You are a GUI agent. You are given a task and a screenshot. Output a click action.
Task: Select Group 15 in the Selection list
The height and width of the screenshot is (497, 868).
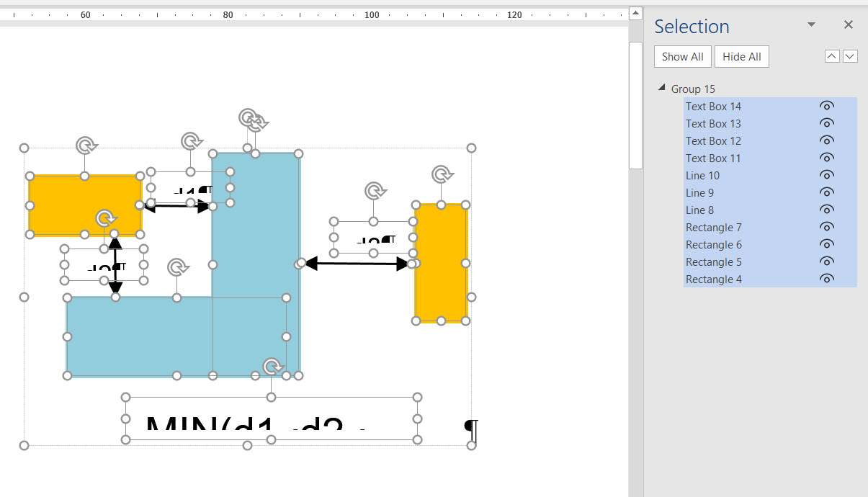pyautogui.click(x=693, y=89)
